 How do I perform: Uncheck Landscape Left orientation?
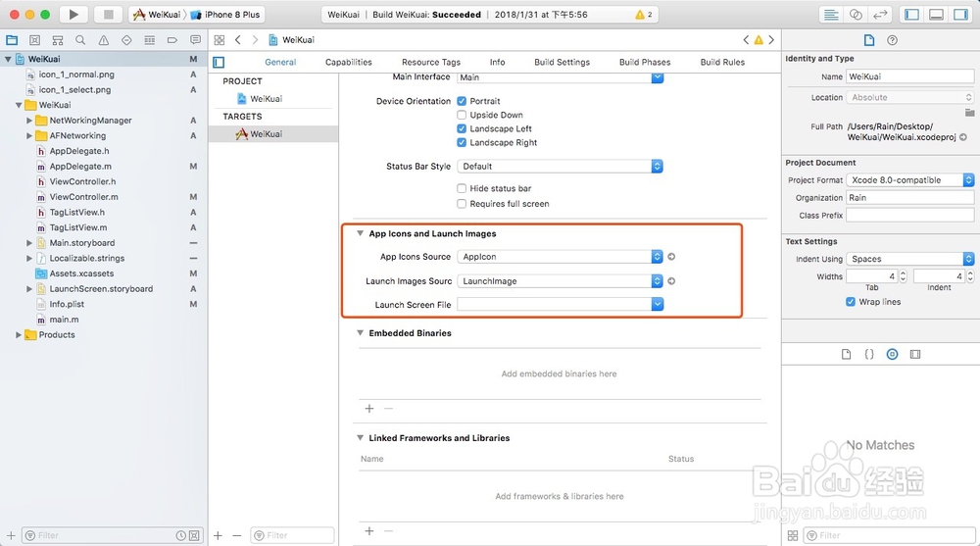tap(462, 128)
